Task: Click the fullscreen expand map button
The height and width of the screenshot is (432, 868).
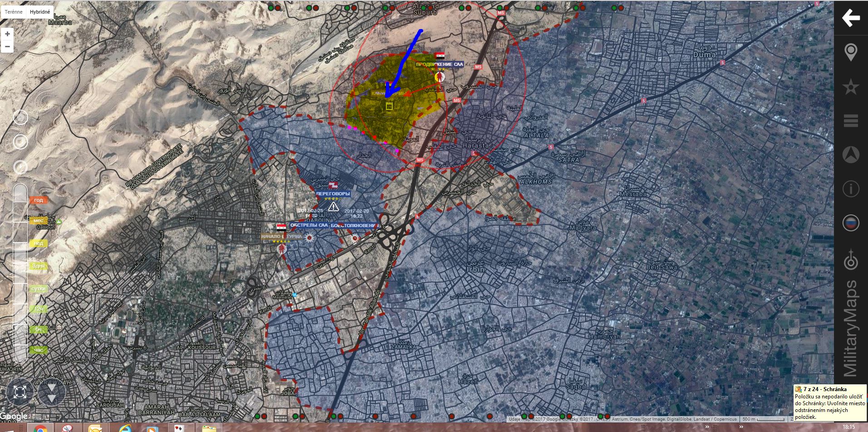Action: pos(20,392)
